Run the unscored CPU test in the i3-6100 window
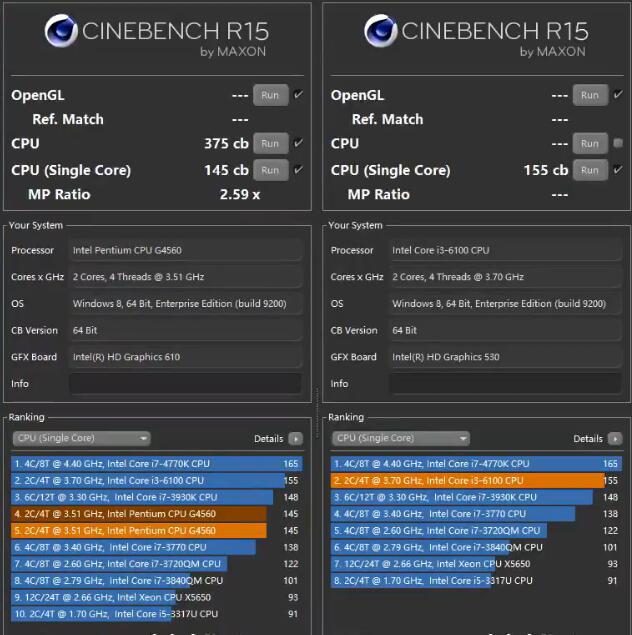Image resolution: width=632 pixels, height=635 pixels. click(590, 144)
